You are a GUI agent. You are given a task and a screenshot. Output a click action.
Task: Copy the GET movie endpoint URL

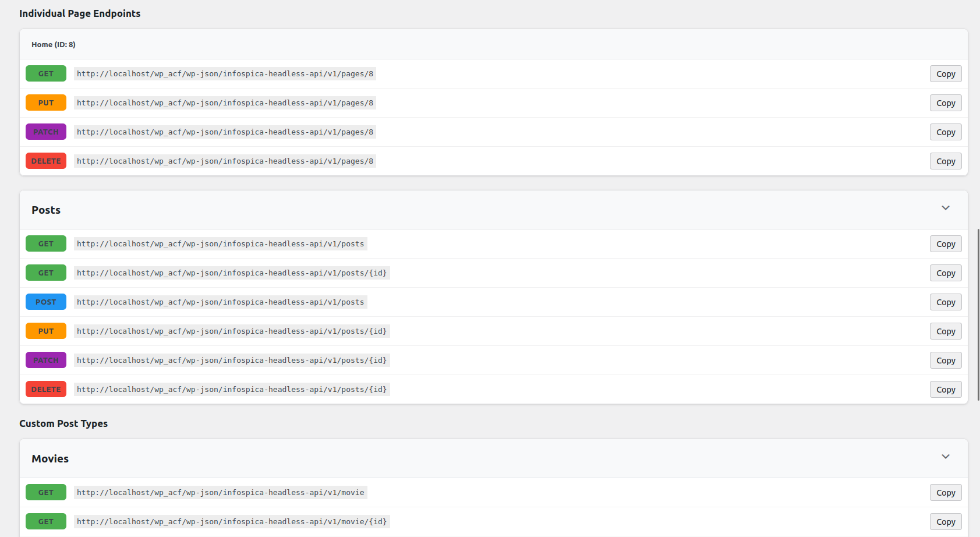946,492
